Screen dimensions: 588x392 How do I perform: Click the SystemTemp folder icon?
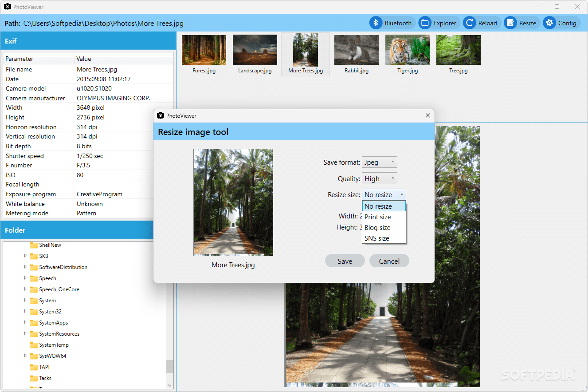tap(34, 344)
